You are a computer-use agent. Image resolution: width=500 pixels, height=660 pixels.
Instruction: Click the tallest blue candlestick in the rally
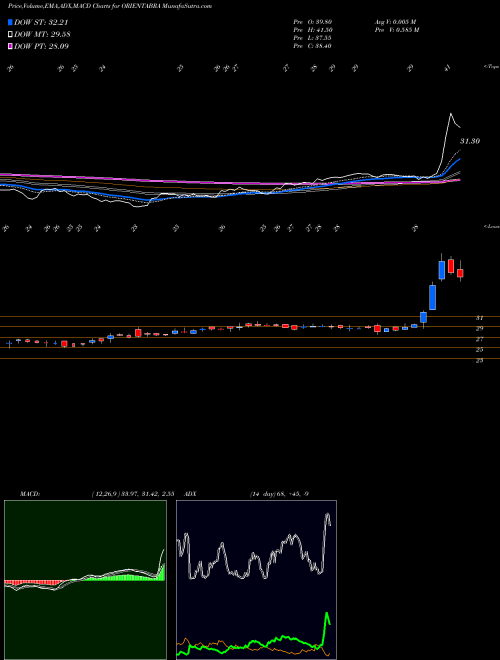click(x=432, y=297)
